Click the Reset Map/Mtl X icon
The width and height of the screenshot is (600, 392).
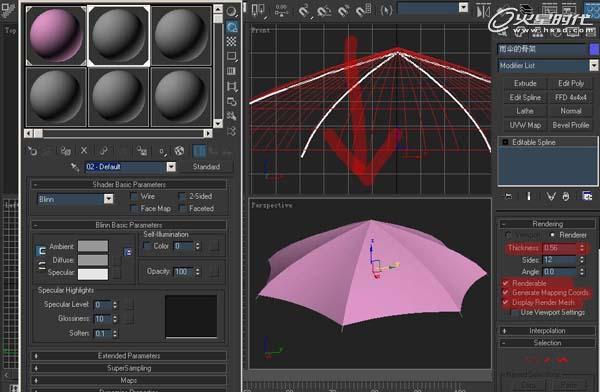pos(84,151)
